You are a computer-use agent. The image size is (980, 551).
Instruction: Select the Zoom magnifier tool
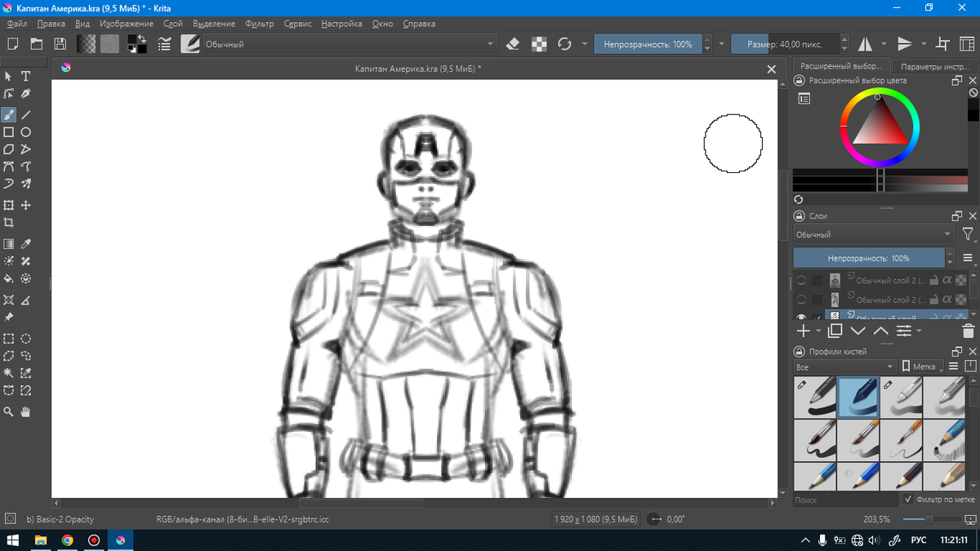pos(9,411)
